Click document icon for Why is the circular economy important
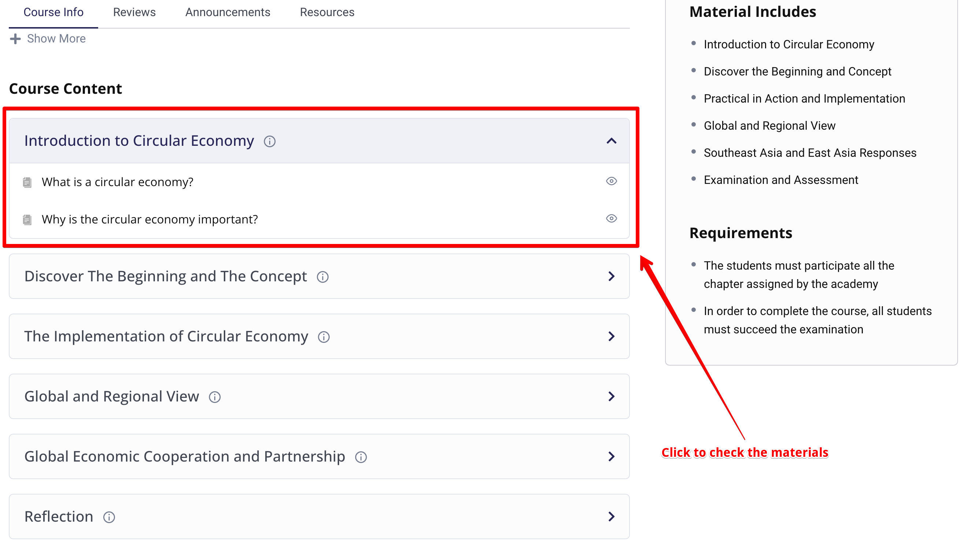The width and height of the screenshot is (980, 559). [27, 220]
